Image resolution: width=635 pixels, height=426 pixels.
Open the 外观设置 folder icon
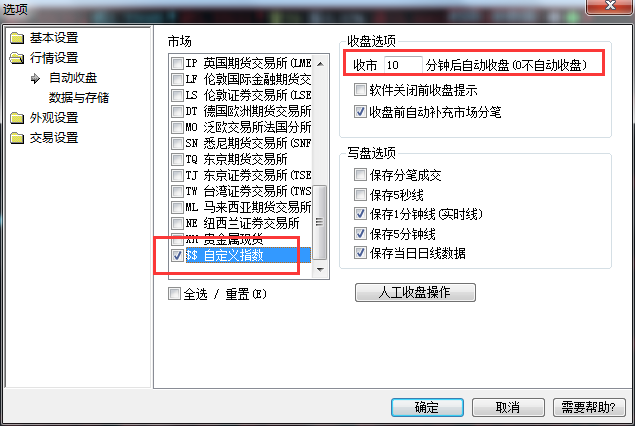[x=17, y=118]
